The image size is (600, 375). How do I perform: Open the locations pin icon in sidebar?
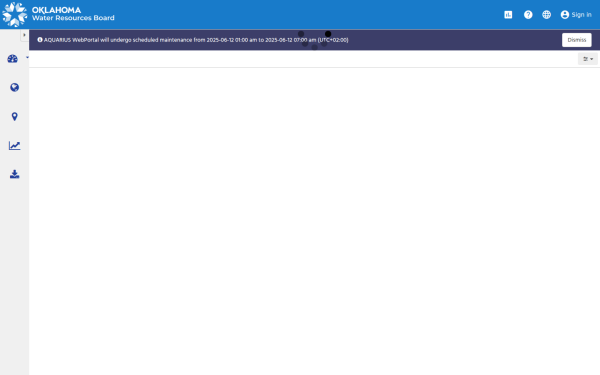point(15,117)
